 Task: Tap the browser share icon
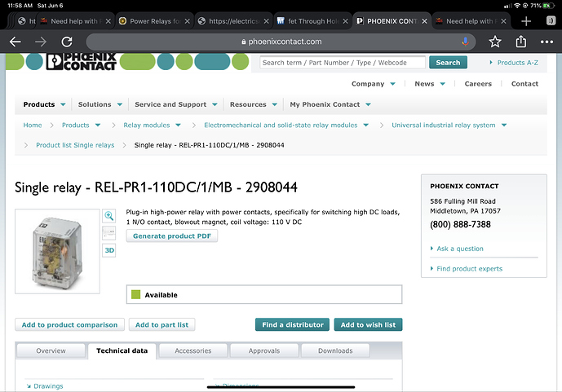point(520,42)
